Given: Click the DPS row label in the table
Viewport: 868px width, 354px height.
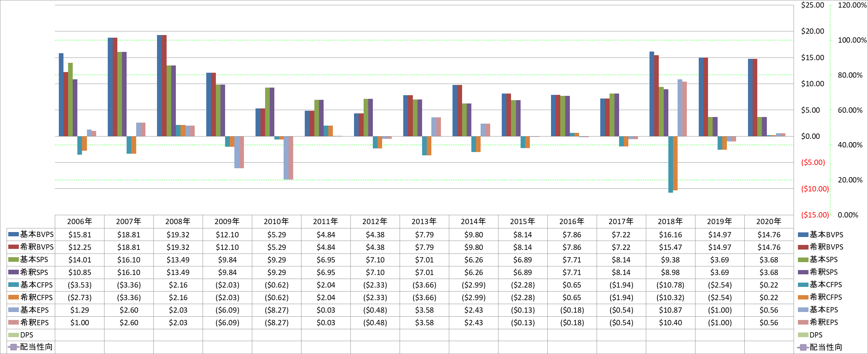Looking at the screenshot, I should coord(27,335).
